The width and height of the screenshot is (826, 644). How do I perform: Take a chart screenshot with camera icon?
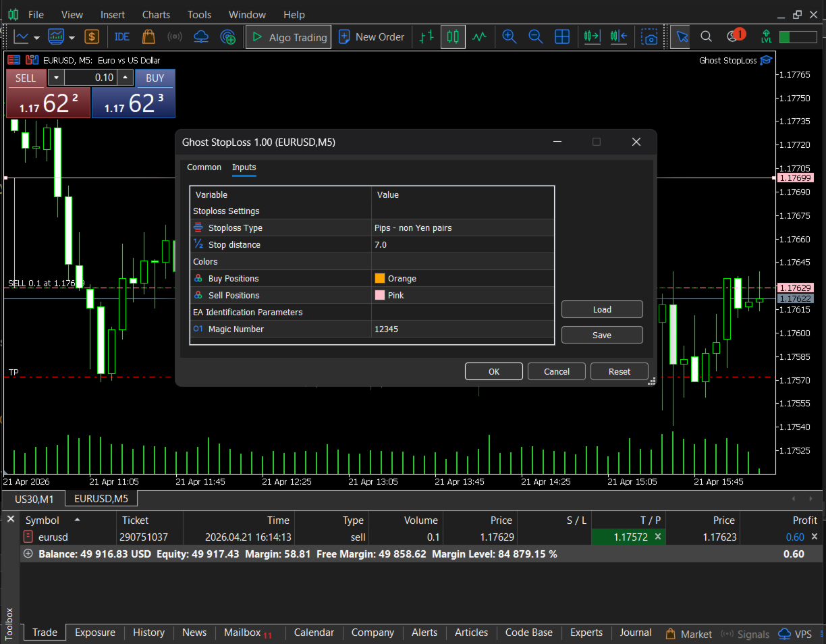pos(649,36)
